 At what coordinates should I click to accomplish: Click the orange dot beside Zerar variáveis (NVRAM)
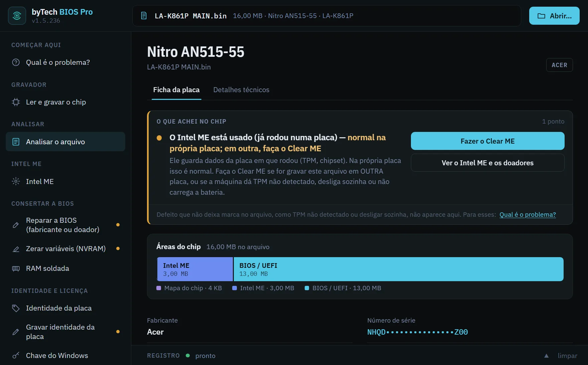[x=118, y=248]
